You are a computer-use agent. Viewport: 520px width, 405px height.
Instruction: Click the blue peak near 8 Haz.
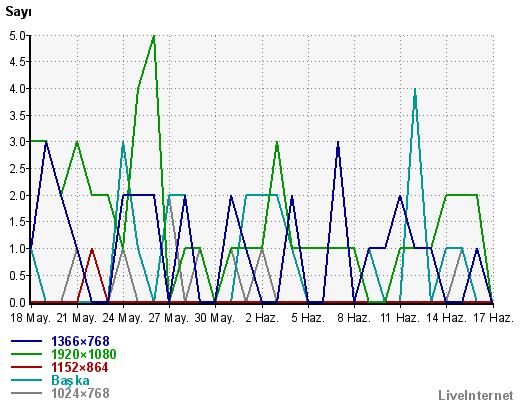click(338, 143)
